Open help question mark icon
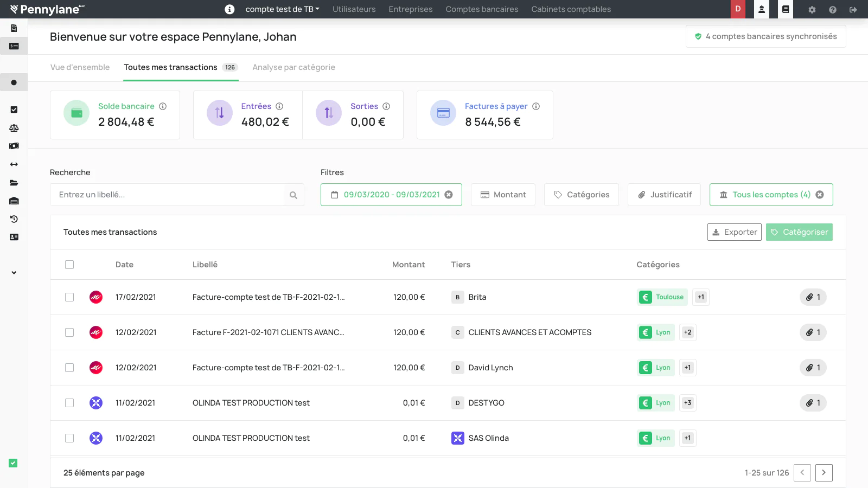 click(833, 10)
